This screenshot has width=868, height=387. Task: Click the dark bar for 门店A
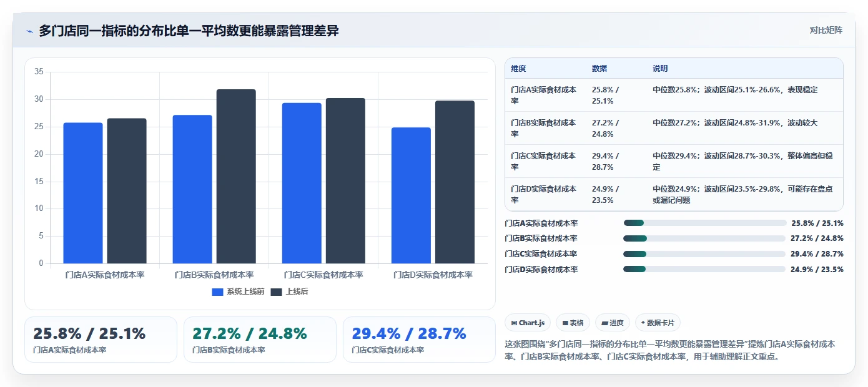pos(127,191)
